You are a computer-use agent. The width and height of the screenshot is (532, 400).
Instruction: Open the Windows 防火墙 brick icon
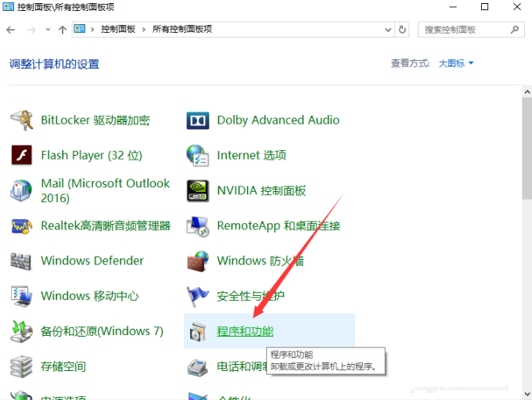click(x=198, y=261)
